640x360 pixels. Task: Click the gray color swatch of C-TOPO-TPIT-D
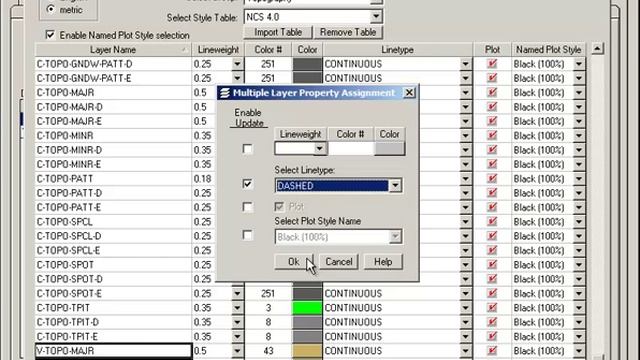point(307,322)
